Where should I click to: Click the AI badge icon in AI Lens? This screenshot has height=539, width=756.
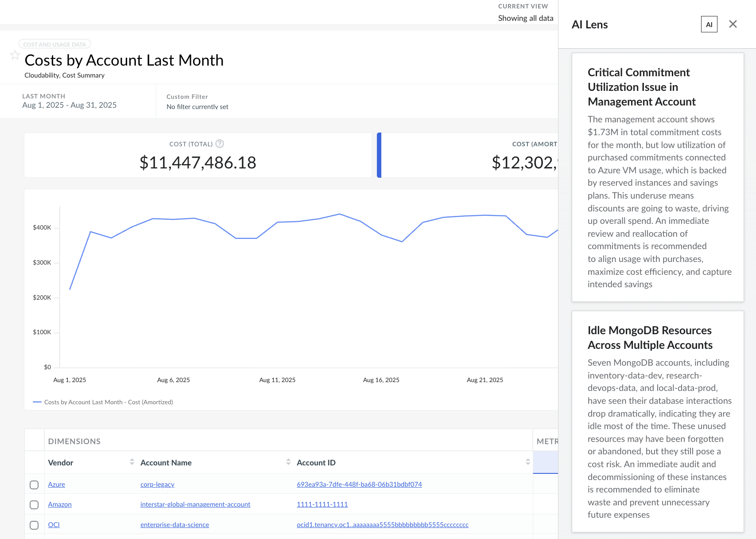[709, 24]
